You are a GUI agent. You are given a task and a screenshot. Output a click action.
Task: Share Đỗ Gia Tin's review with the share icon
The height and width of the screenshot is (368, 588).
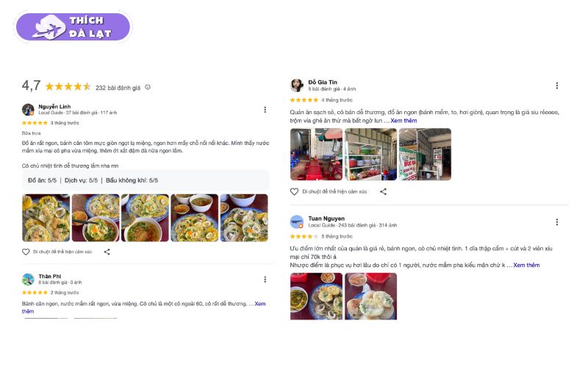tap(383, 191)
